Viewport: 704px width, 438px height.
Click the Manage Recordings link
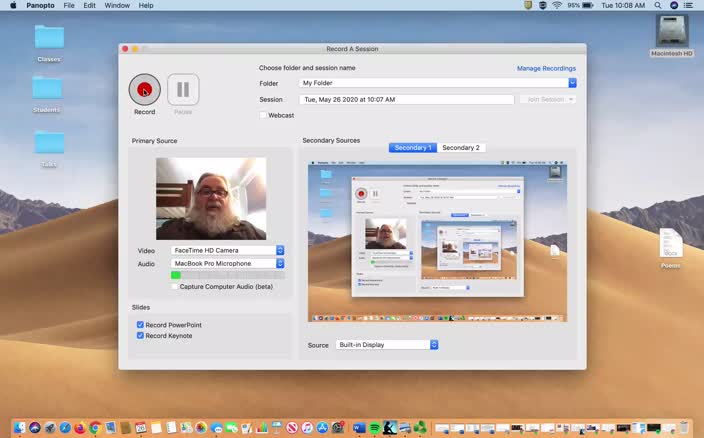(546, 68)
